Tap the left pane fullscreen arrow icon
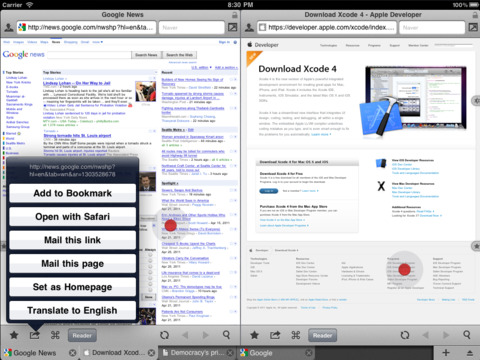 (232, 27)
